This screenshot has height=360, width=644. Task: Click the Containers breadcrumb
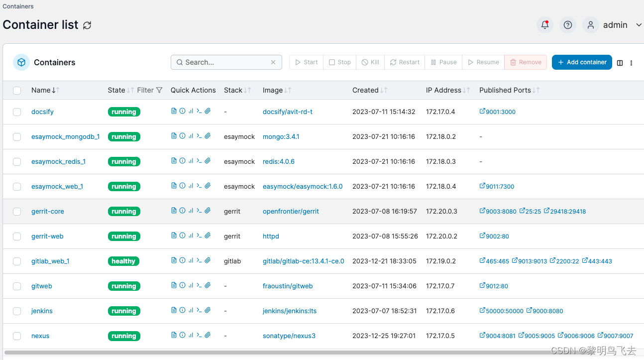(x=18, y=6)
